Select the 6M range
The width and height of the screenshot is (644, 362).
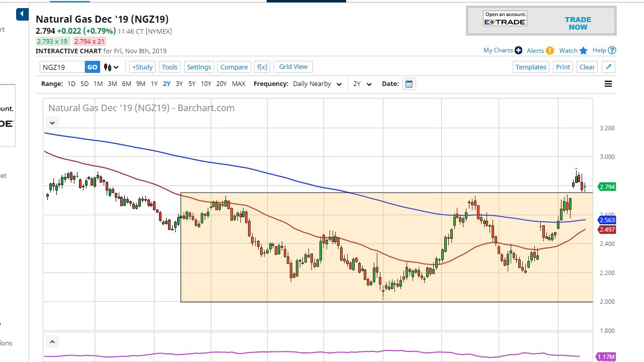point(126,84)
